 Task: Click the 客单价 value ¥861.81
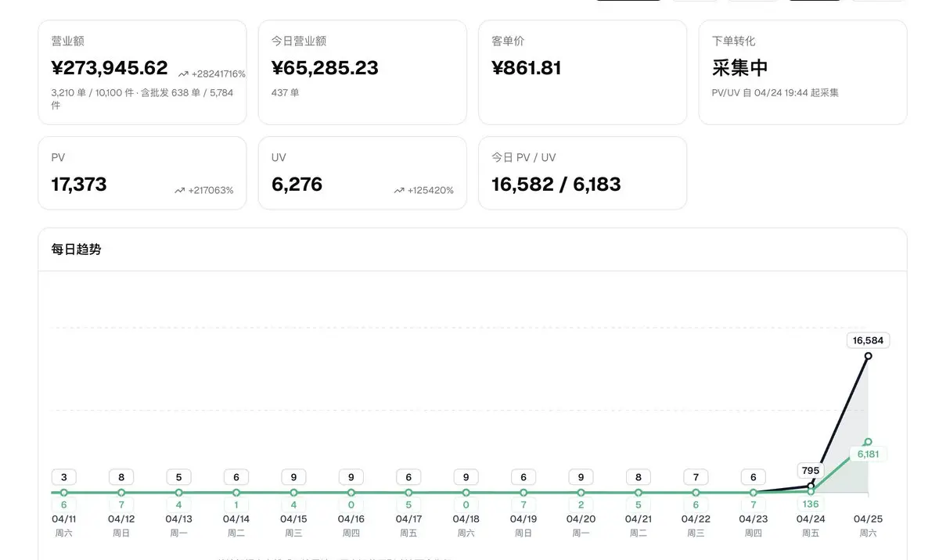tap(527, 68)
